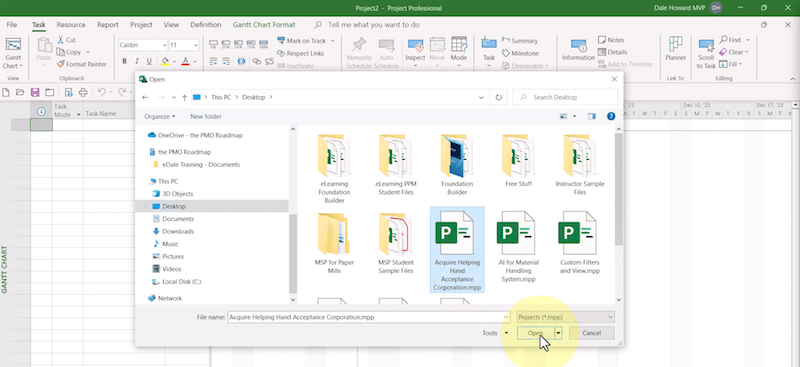Click Link Tasks chain icon
The width and height of the screenshot is (800, 367).
(x=257, y=61)
